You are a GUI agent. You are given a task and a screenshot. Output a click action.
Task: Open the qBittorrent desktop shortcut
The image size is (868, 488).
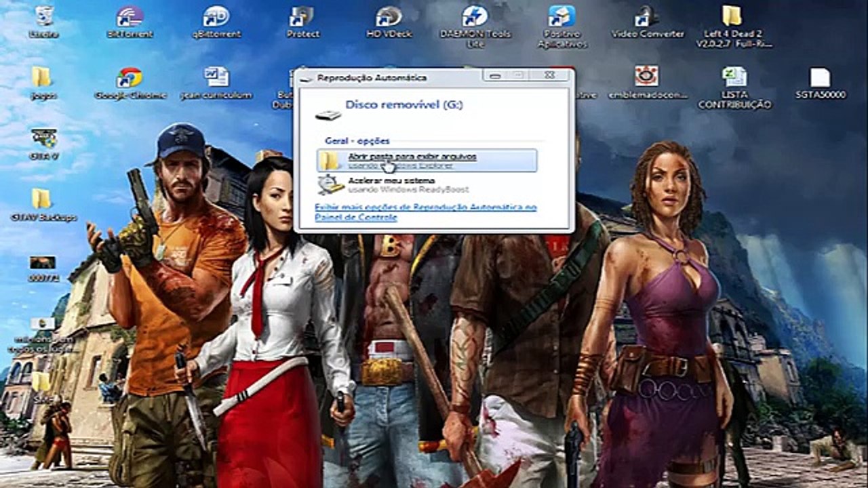[x=216, y=21]
